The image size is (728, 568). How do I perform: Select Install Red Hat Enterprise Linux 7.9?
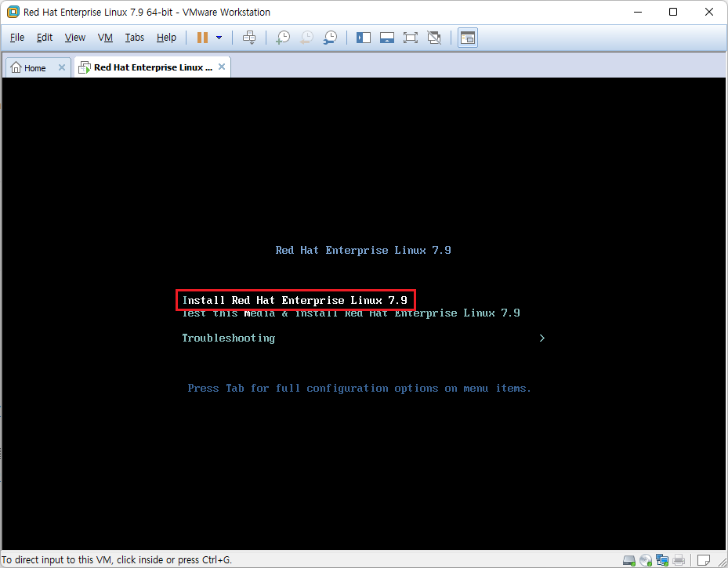click(295, 300)
